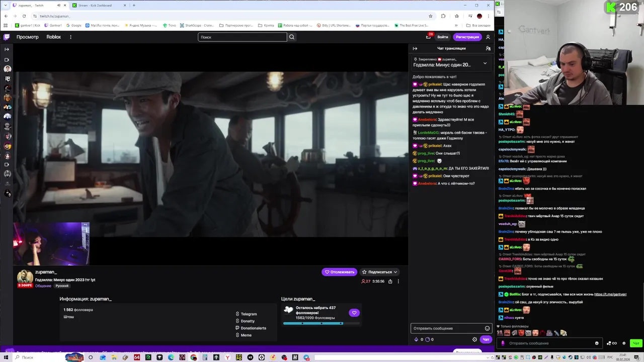Open the Просмотр (Browse) menu
The height and width of the screenshot is (362, 644).
[x=27, y=37]
